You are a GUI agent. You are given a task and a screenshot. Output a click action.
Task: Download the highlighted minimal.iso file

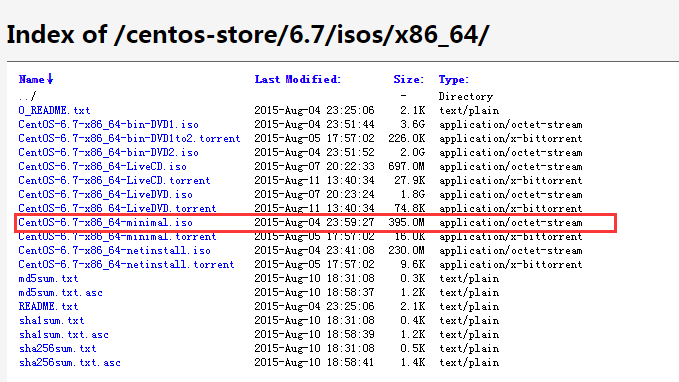[105, 223]
